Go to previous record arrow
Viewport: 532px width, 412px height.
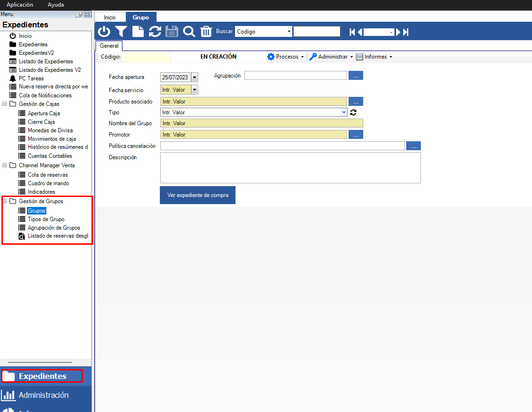(360, 32)
